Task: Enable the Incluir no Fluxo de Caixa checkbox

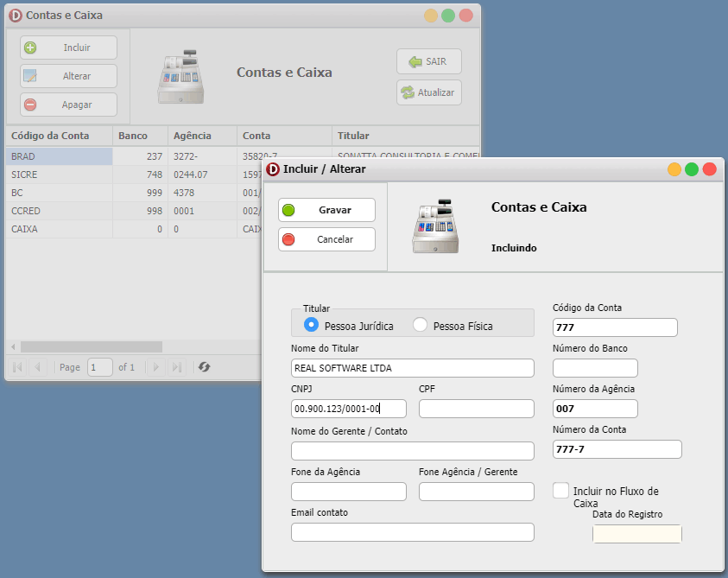Action: coord(560,491)
